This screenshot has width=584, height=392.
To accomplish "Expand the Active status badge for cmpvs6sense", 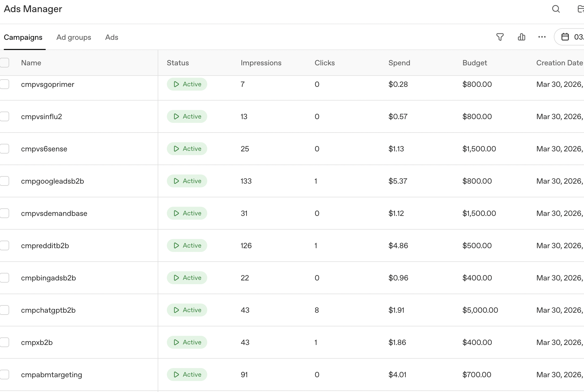I will click(187, 149).
